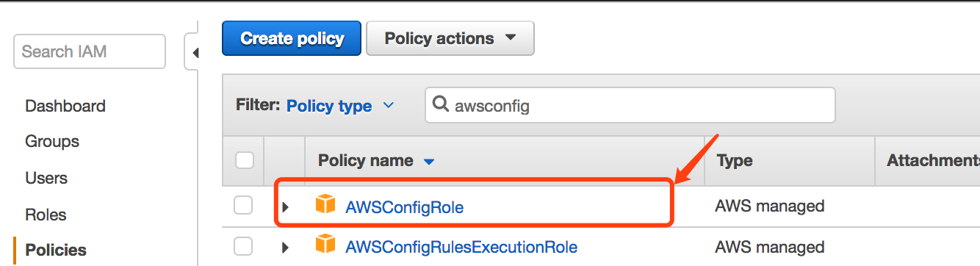The height and width of the screenshot is (266, 980).
Task: Open the Groups section
Action: [52, 141]
